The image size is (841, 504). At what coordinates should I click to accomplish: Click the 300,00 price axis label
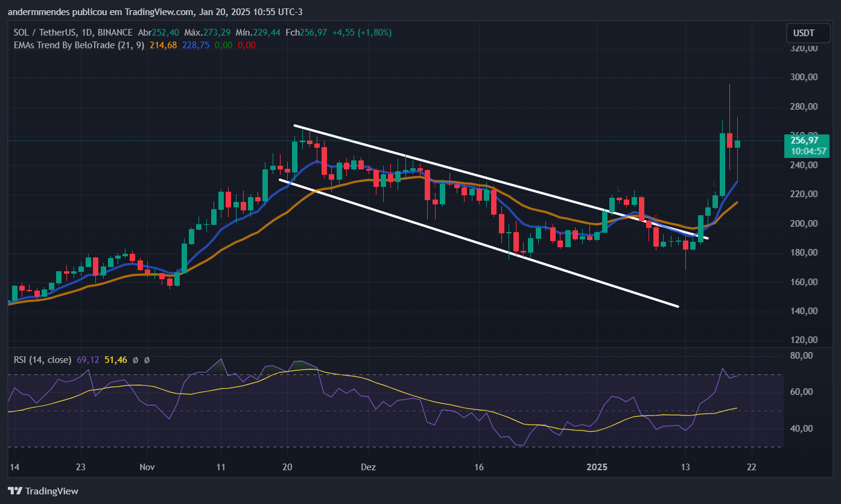[804, 77]
